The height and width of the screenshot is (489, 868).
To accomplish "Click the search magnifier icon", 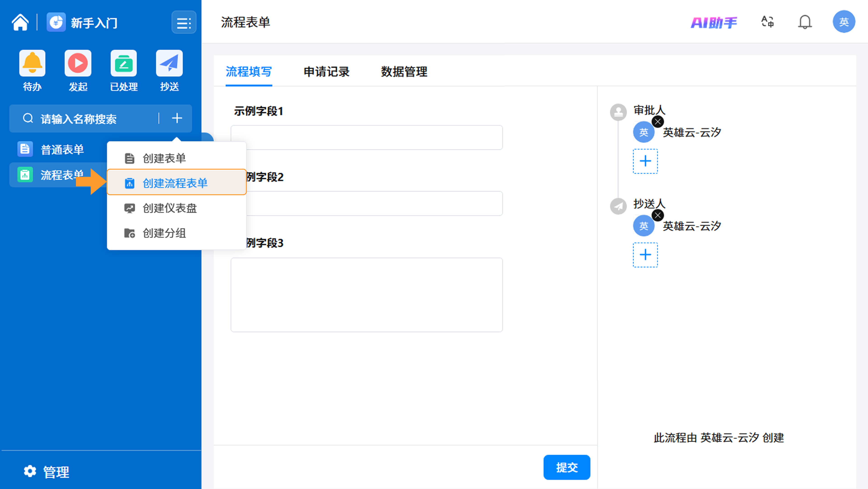I will [28, 118].
